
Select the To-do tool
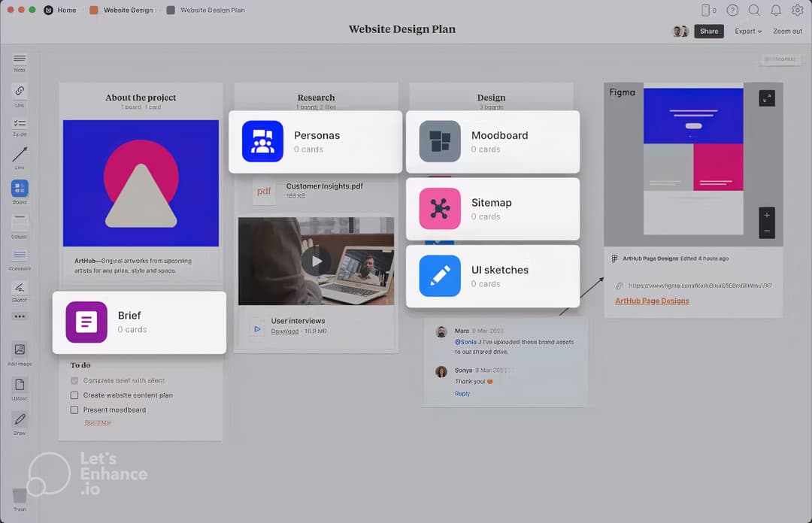point(20,124)
